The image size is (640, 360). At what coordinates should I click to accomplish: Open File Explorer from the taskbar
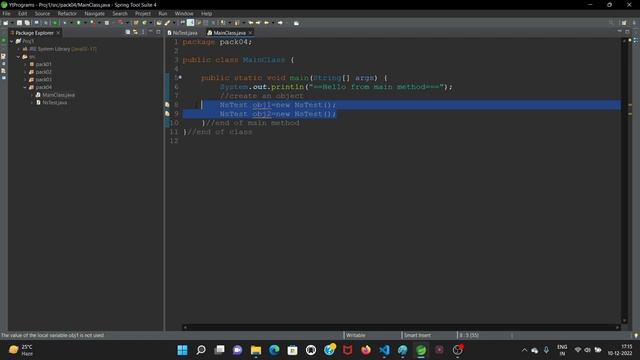coord(256,350)
